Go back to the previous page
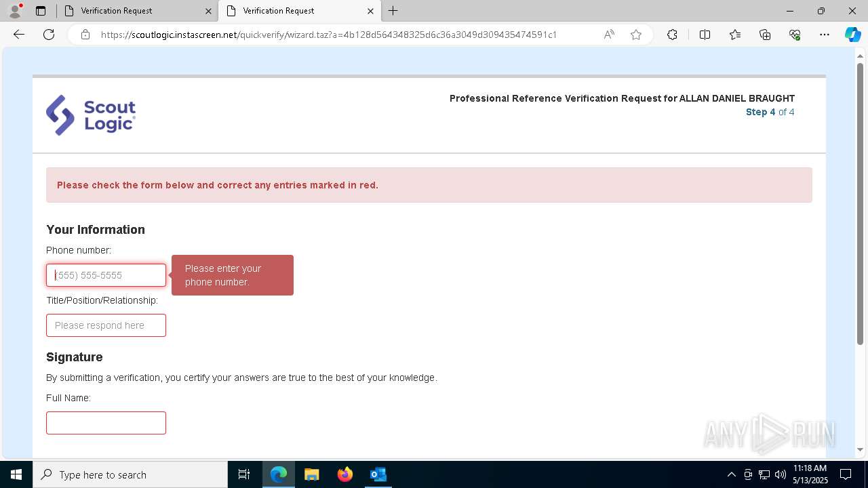This screenshot has height=488, width=868. 19,35
